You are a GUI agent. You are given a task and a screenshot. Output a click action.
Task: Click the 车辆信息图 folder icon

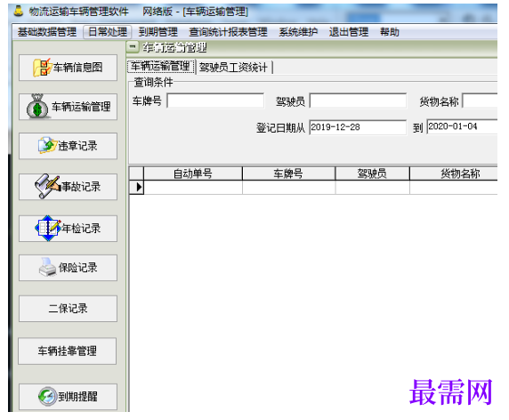pyautogui.click(x=42, y=68)
